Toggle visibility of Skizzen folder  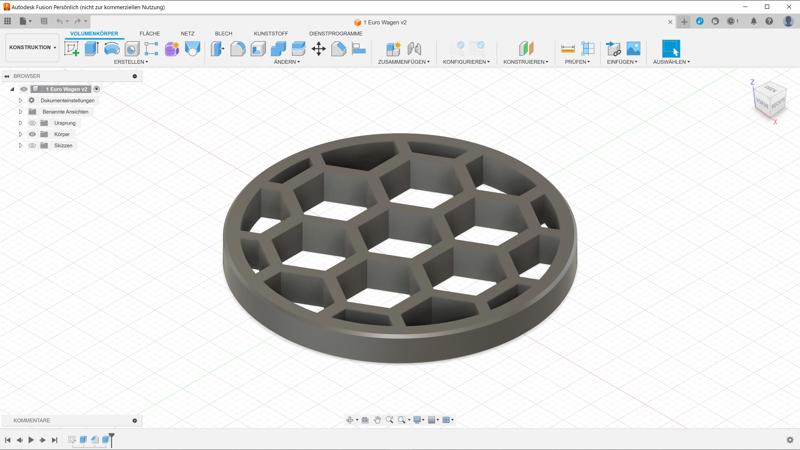click(x=32, y=145)
